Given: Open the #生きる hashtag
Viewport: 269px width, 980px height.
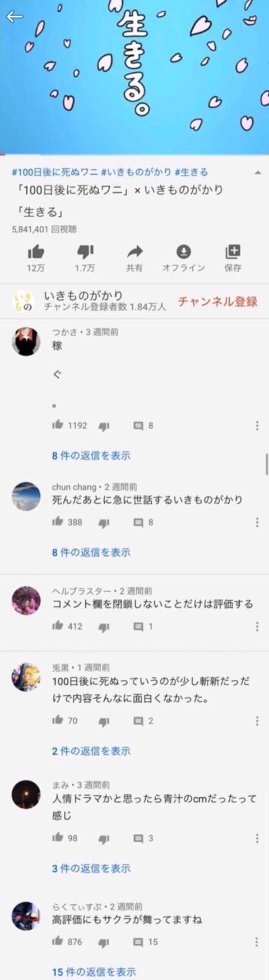Looking at the screenshot, I should coord(191,172).
